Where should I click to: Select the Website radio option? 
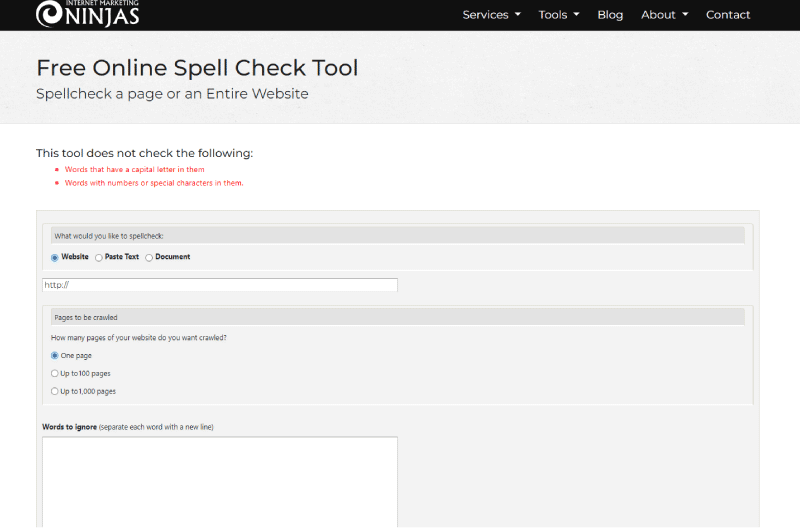(55, 257)
